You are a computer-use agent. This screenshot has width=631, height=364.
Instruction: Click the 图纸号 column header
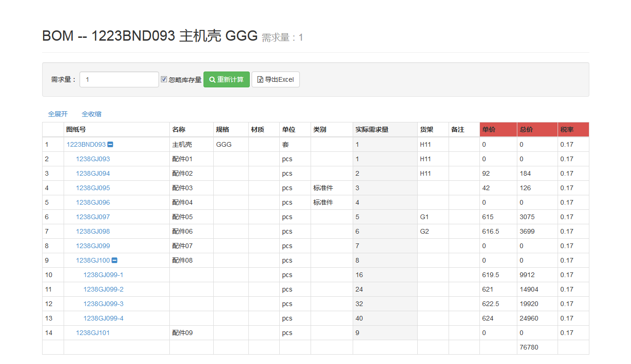(76, 129)
